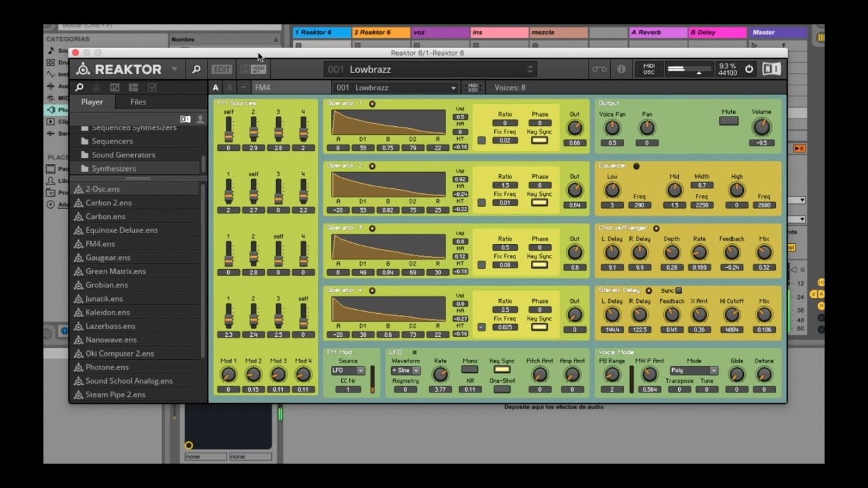Click the user content person icon
This screenshot has height=488, width=868.
tap(200, 119)
